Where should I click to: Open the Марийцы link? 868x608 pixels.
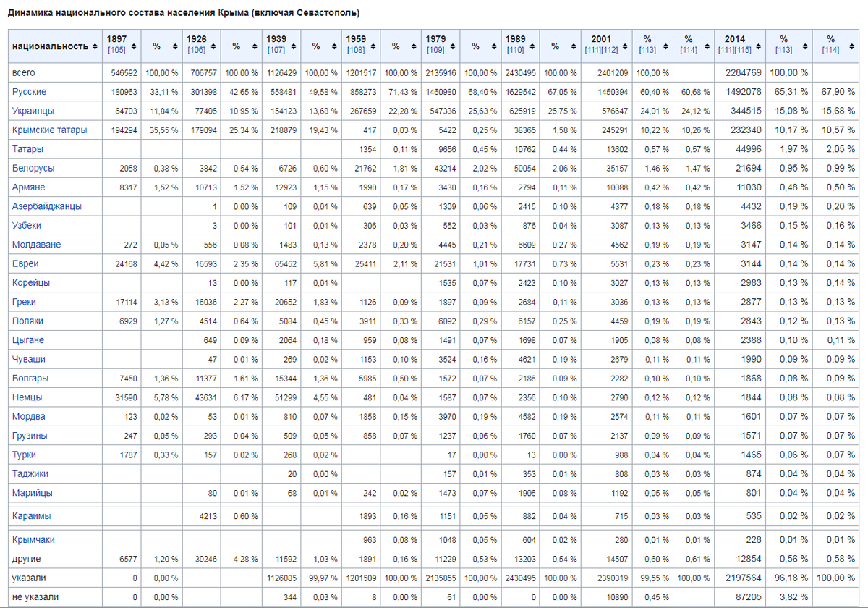point(32,493)
